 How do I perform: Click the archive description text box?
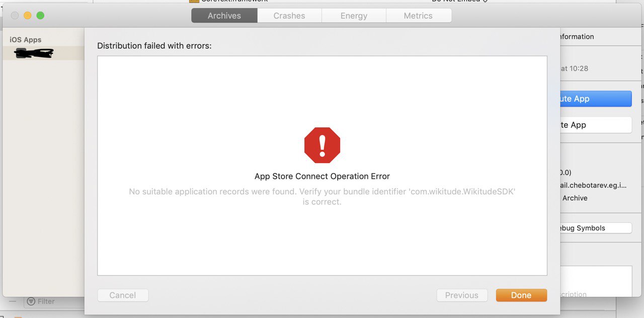[x=596, y=281]
